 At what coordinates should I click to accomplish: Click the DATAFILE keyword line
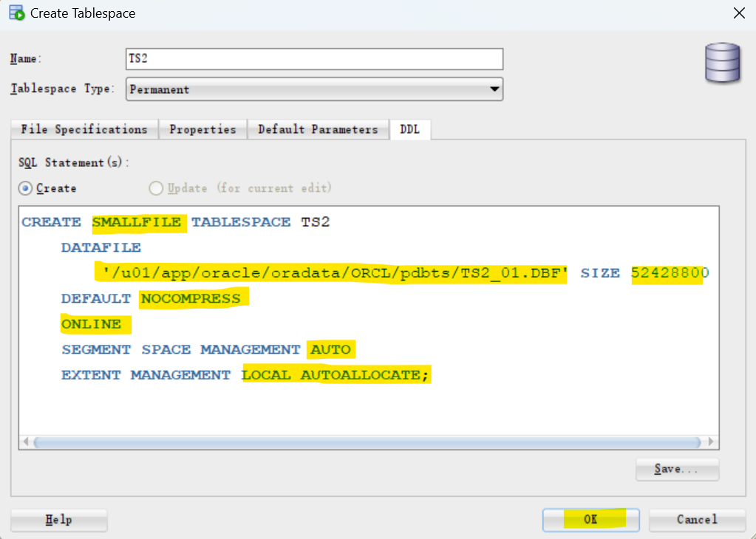tap(101, 247)
